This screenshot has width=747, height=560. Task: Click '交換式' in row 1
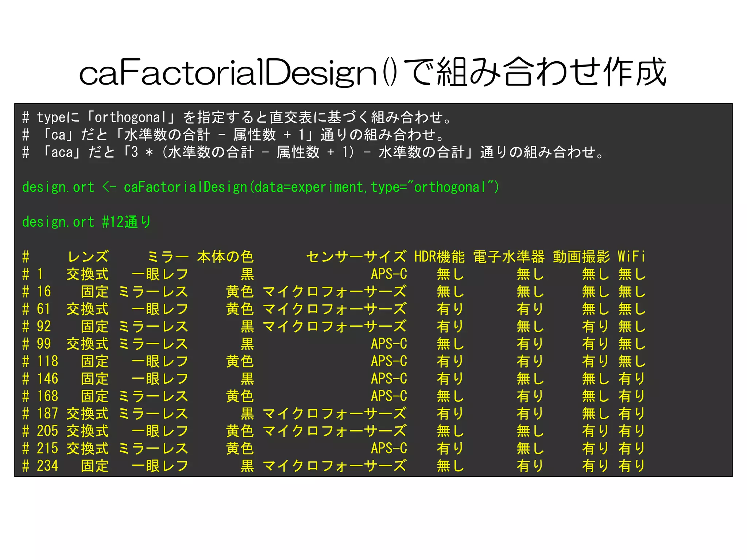(88, 274)
